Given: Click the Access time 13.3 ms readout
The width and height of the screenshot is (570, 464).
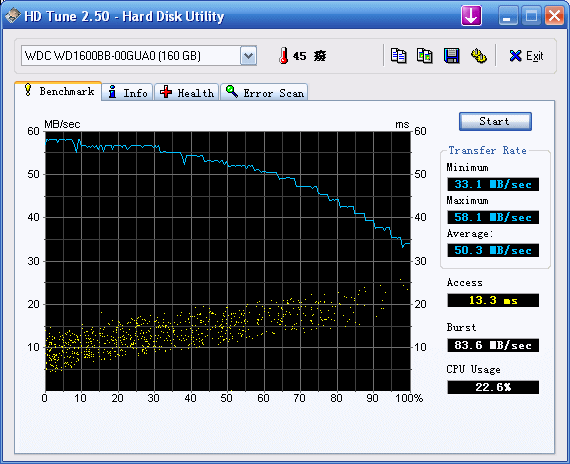Looking at the screenshot, I should coord(493,300).
